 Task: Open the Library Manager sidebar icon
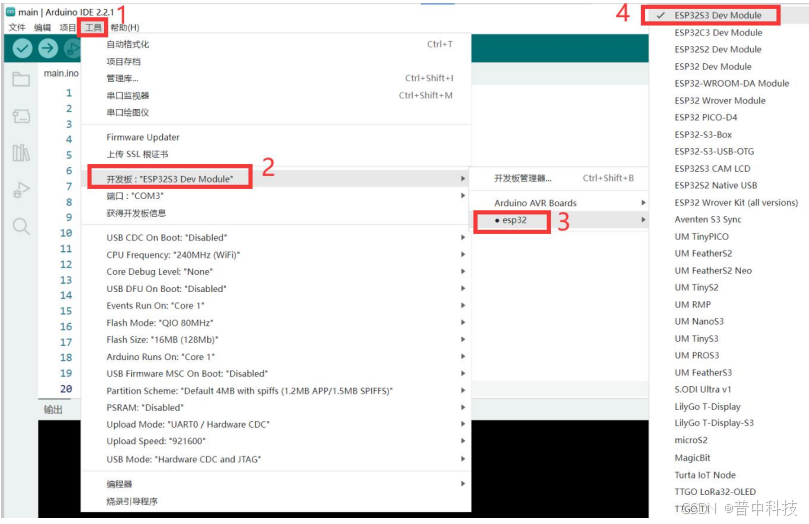point(21,153)
